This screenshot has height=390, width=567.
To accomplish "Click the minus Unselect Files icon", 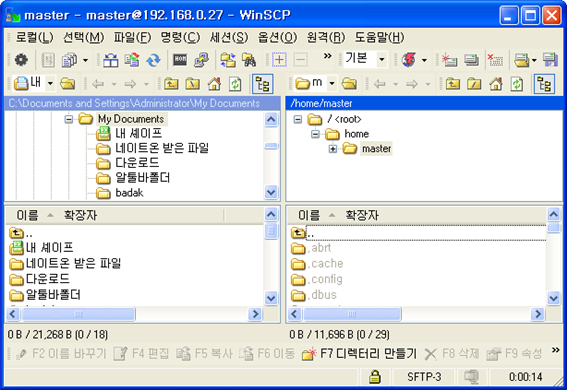I will [300, 60].
